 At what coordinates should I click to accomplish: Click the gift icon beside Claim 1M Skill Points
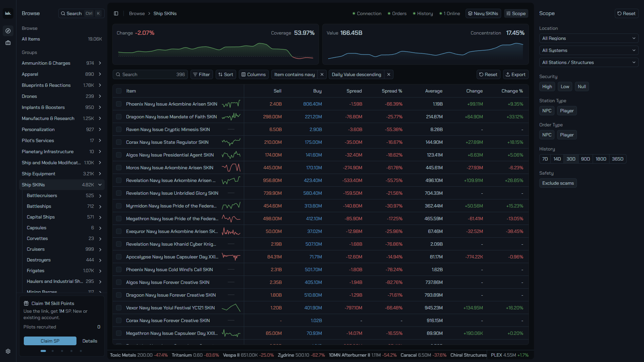click(x=26, y=303)
